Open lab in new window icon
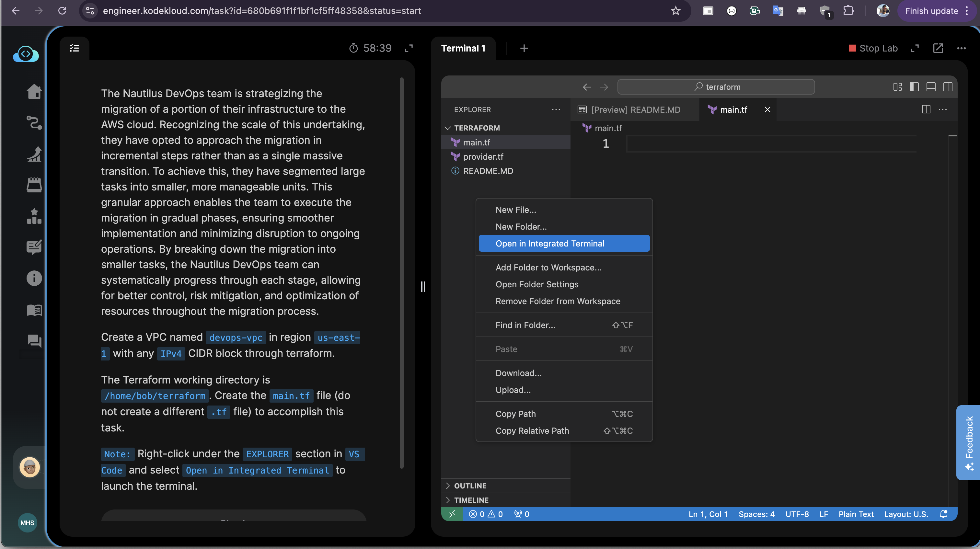 click(x=938, y=48)
